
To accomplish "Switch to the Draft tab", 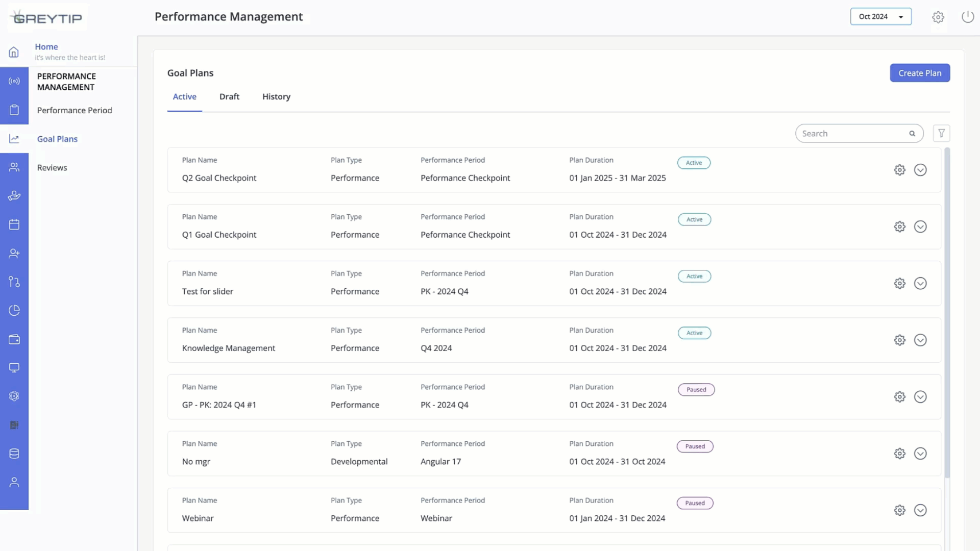I will (229, 96).
